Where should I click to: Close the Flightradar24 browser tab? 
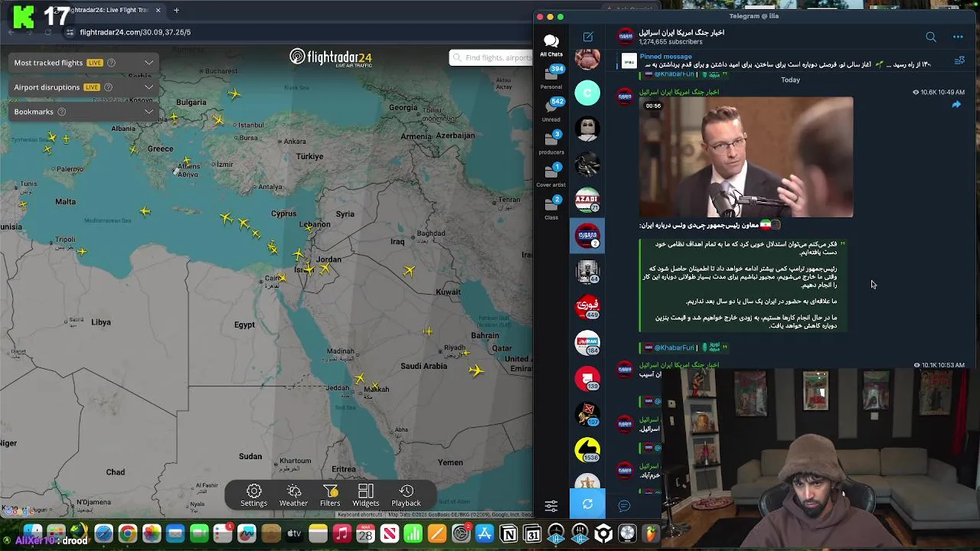pyautogui.click(x=158, y=10)
